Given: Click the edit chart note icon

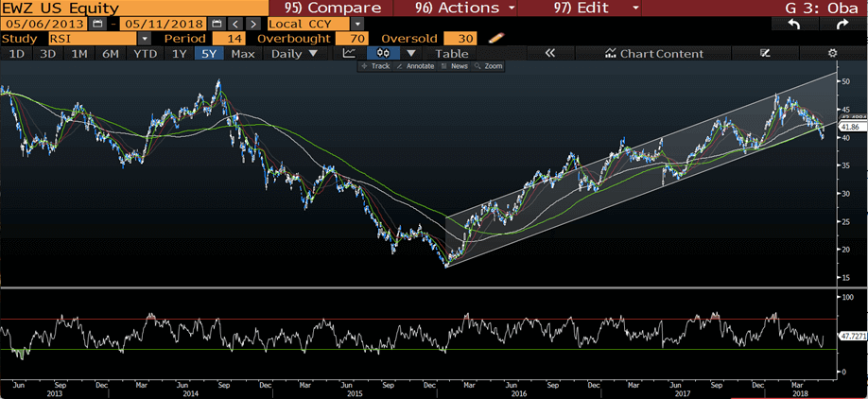Looking at the screenshot, I should (765, 54).
